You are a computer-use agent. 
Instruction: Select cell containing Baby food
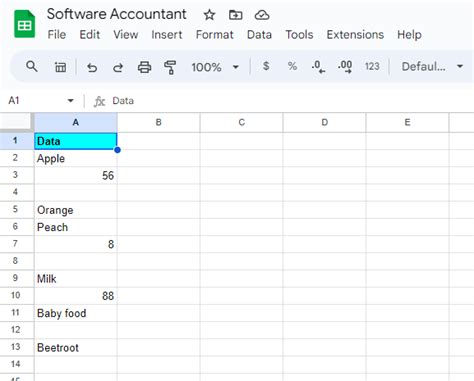pyautogui.click(x=76, y=313)
